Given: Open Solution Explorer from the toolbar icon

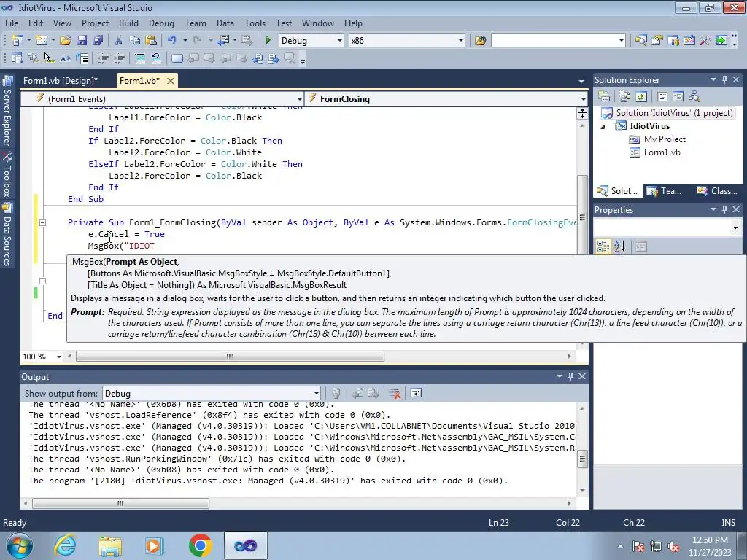Looking at the screenshot, I should click(640, 41).
